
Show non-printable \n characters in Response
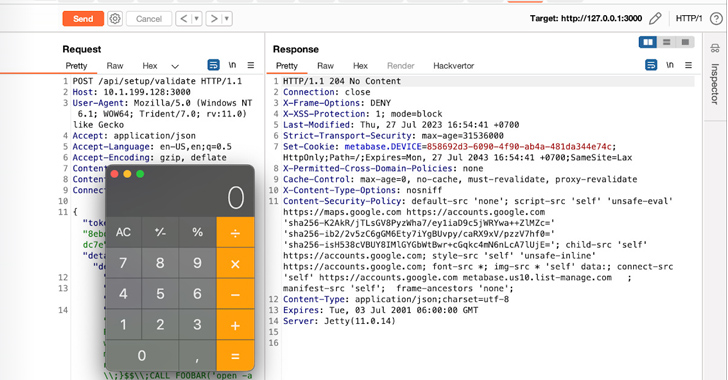pyautogui.click(x=670, y=65)
